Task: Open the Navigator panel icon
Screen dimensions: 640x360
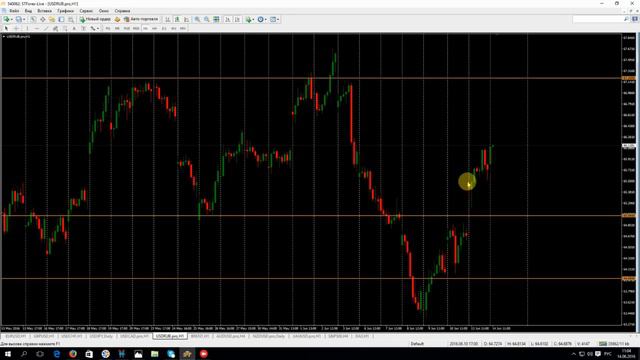Action: (52, 19)
